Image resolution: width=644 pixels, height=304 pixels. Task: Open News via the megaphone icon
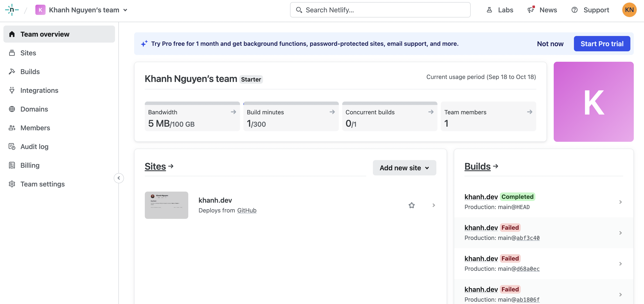pos(530,10)
